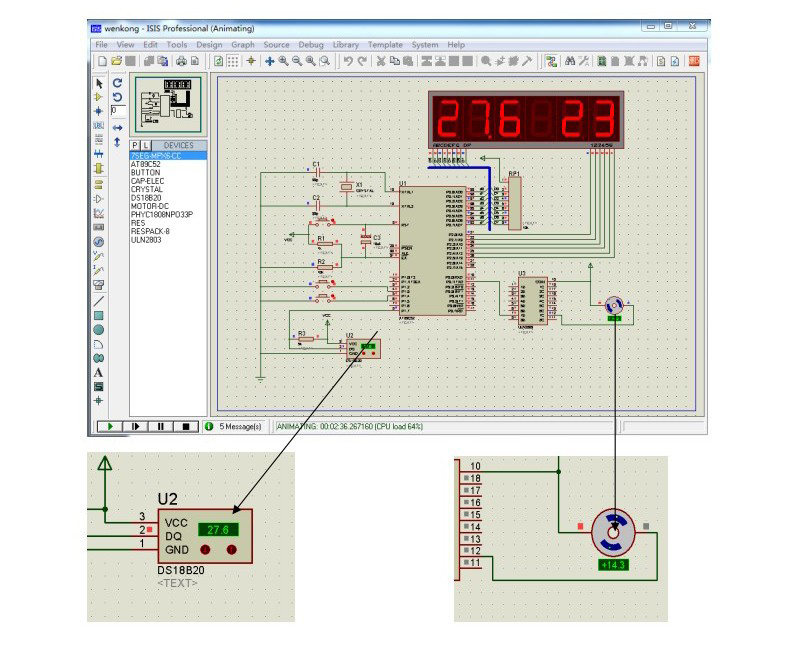This screenshot has width=800, height=651.
Task: Select the arrow Selection Mode tool
Action: 99,83
